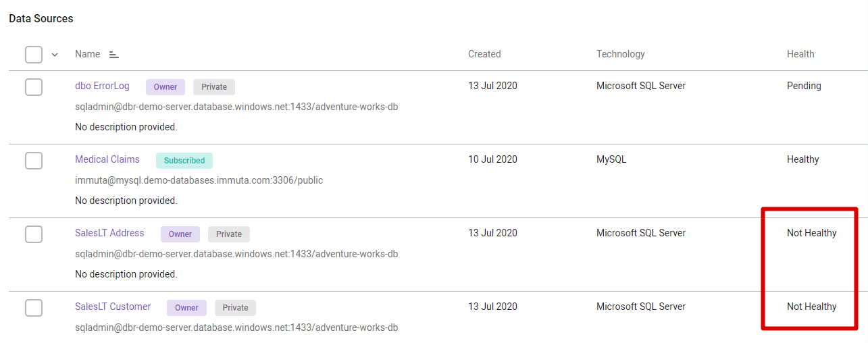Open the SalesLT Customer data source
The width and height of the screenshot is (868, 343).
[113, 307]
